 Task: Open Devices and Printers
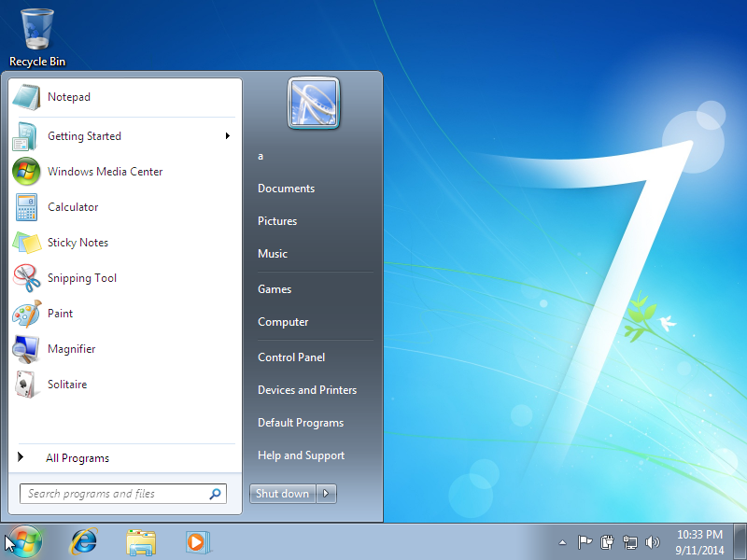pyautogui.click(x=307, y=390)
